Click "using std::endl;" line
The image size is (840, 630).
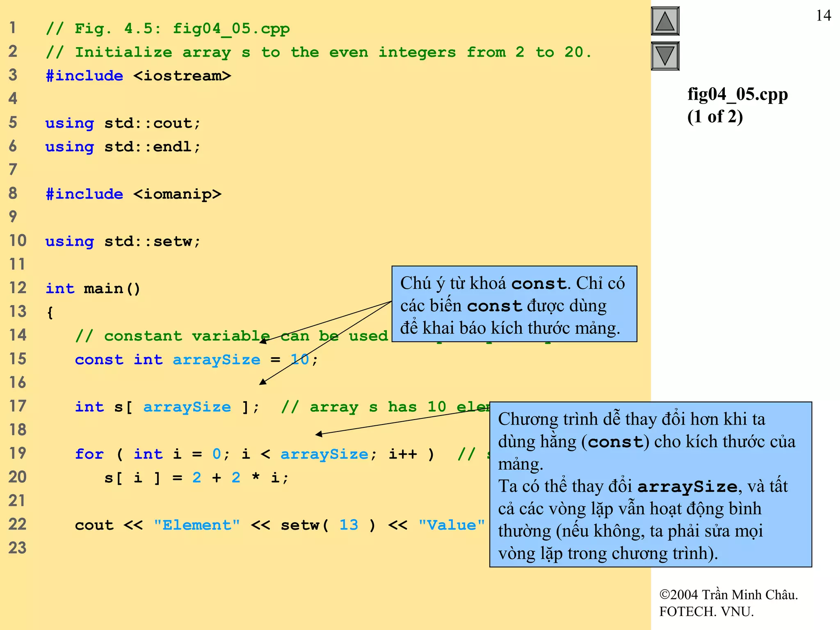pos(123,147)
